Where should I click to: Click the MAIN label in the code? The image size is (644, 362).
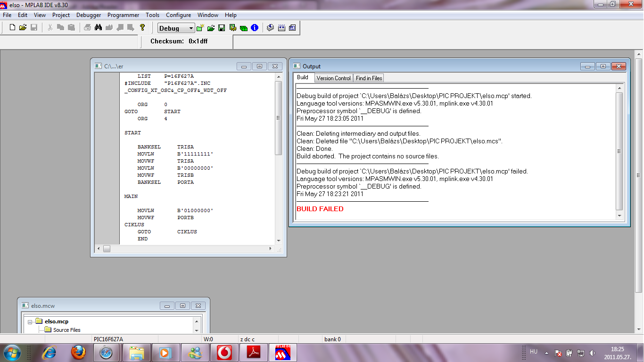coord(131,196)
